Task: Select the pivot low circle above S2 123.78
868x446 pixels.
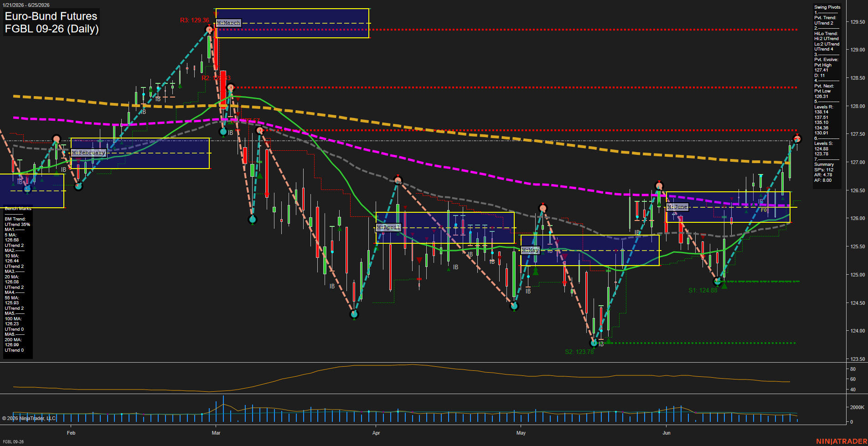Action: click(x=594, y=343)
